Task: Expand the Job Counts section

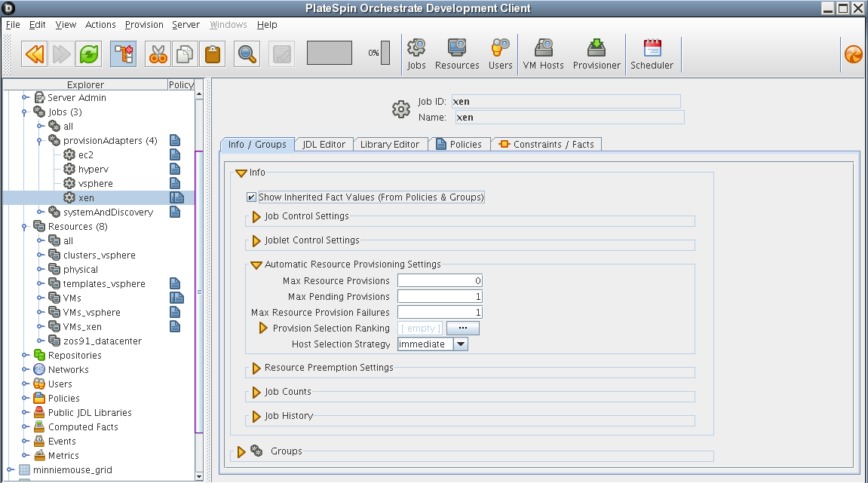Action: [x=256, y=393]
